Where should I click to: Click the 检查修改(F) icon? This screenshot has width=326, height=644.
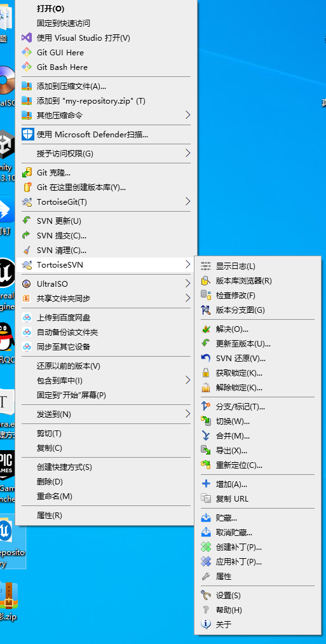click(205, 296)
